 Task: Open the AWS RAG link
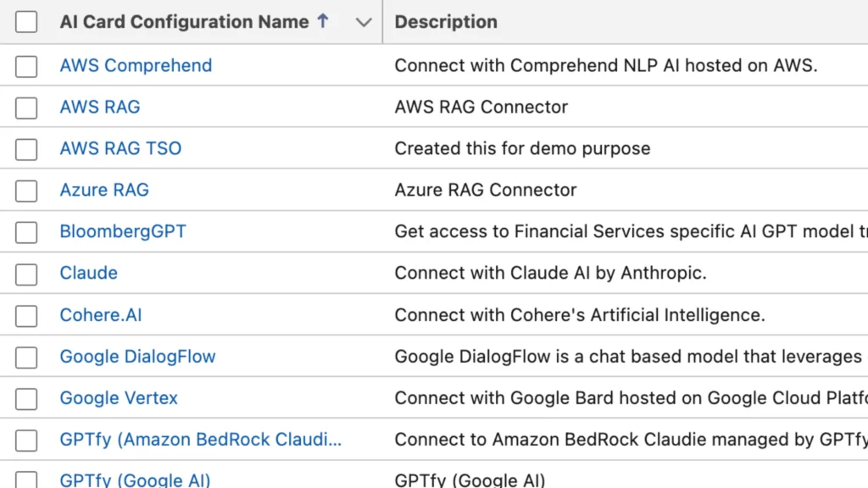[100, 107]
